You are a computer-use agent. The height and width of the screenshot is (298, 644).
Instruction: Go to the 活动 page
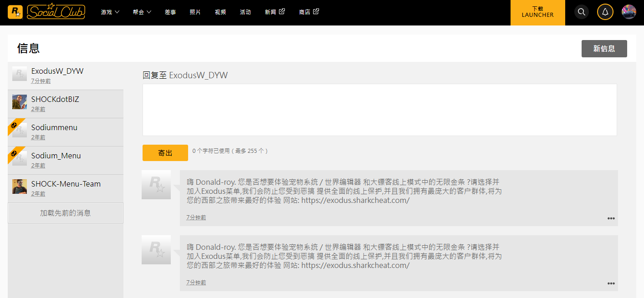[x=245, y=12]
